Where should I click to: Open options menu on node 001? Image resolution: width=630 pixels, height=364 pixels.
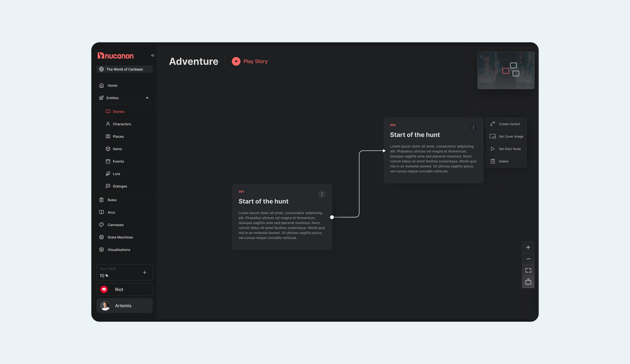[x=322, y=194]
